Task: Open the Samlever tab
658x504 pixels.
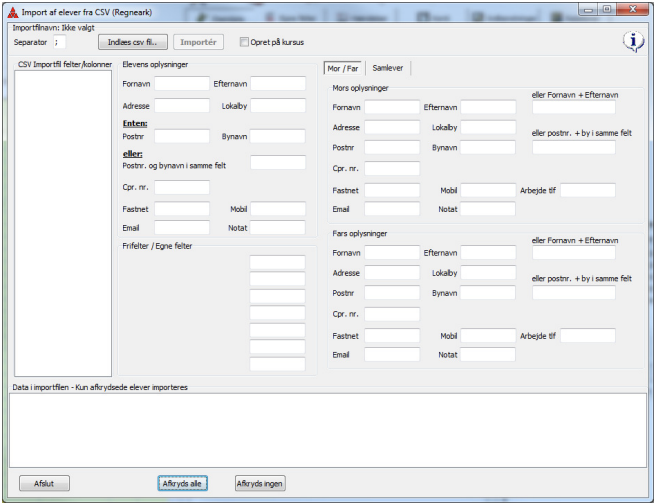Action: click(387, 68)
